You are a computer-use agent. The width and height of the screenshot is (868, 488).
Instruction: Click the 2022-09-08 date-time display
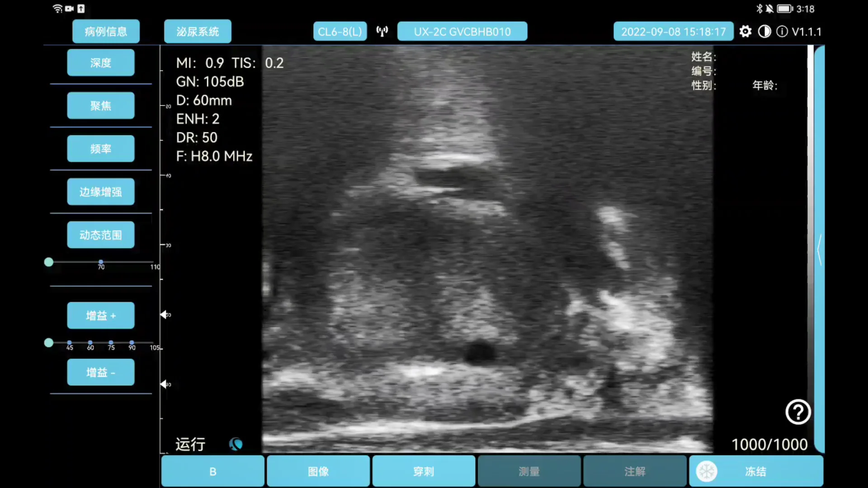click(673, 31)
